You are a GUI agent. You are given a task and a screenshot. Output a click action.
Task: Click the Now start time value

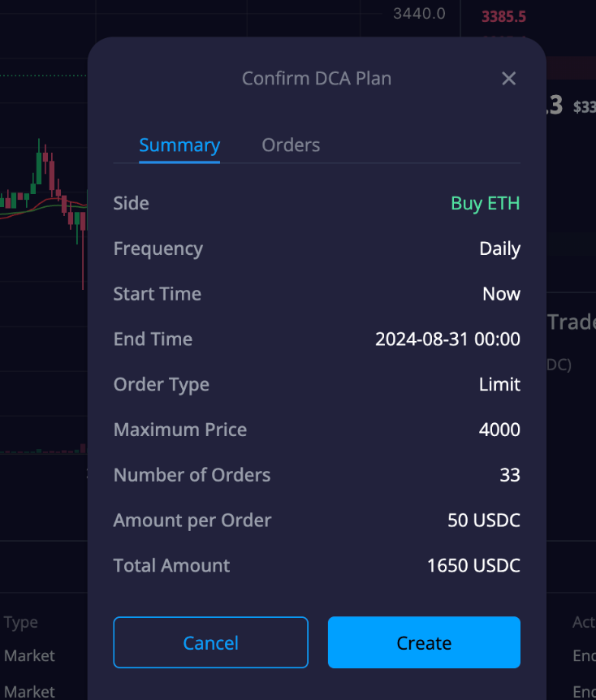tap(501, 294)
